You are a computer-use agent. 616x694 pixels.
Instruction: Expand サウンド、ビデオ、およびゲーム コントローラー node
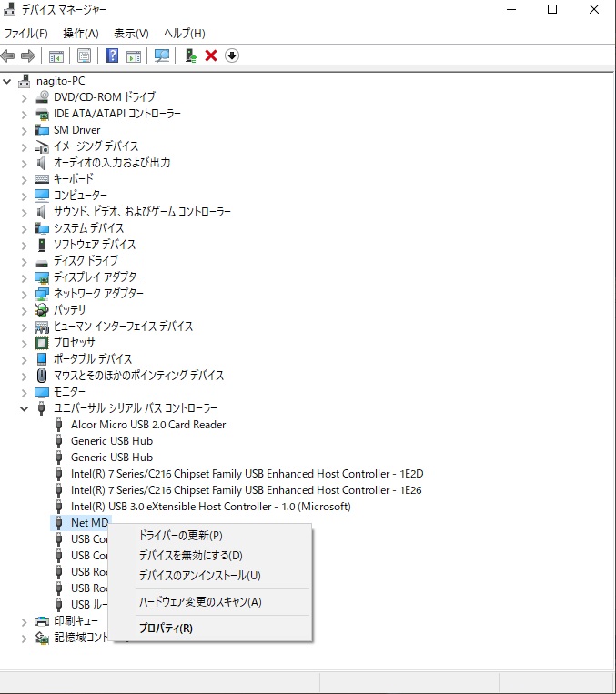(x=25, y=213)
